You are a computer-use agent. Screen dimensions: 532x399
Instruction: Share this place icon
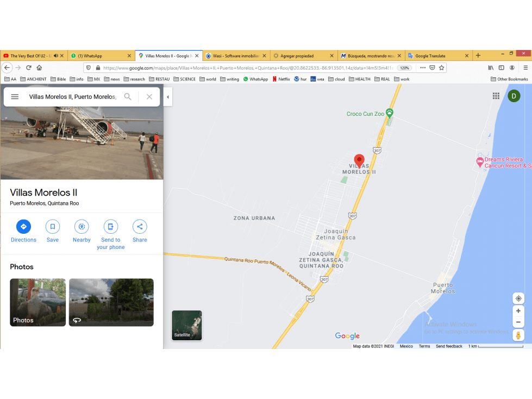(x=140, y=227)
